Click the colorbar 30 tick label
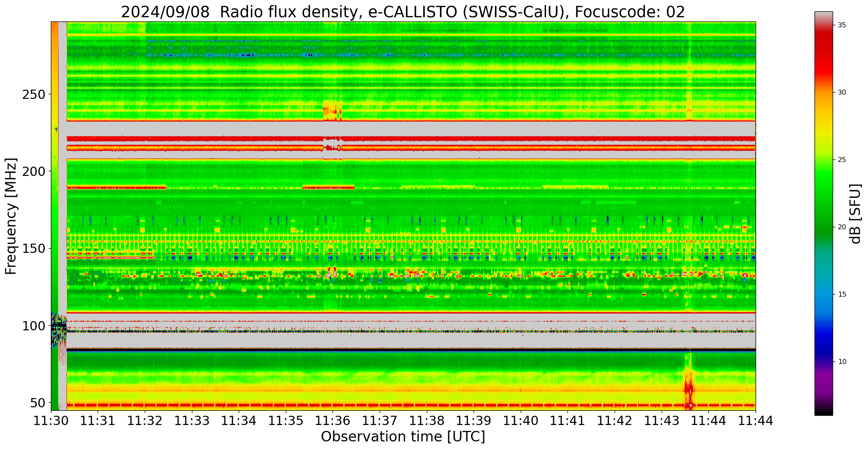The image size is (868, 449). pos(842,93)
